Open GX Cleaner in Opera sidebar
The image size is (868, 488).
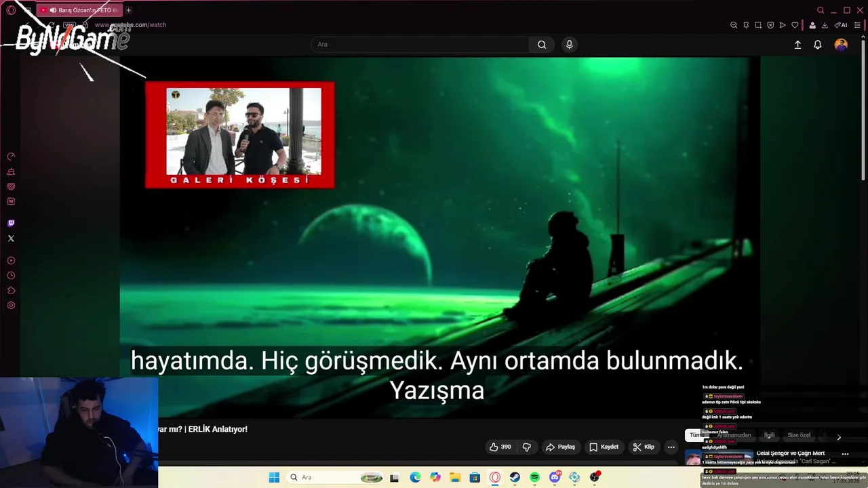point(11,171)
